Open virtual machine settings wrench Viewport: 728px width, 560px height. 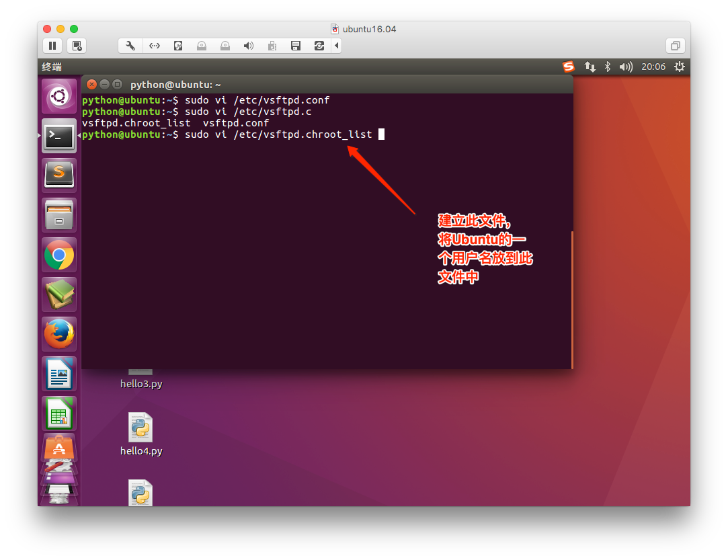130,46
